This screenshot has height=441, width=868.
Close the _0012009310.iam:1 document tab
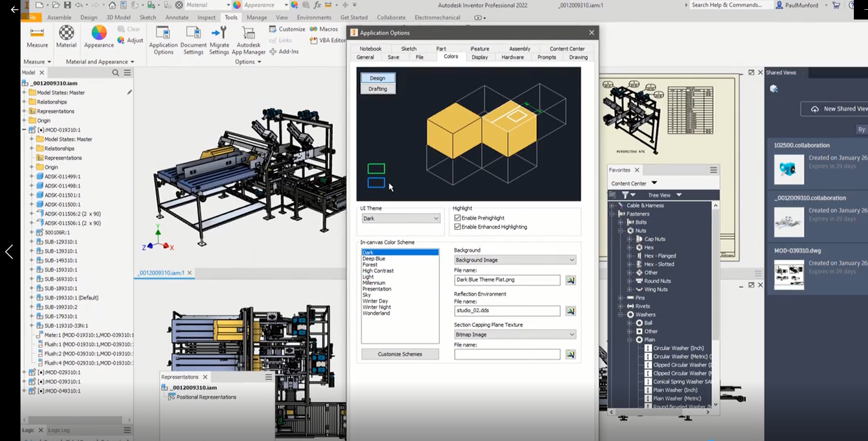pyautogui.click(x=189, y=273)
